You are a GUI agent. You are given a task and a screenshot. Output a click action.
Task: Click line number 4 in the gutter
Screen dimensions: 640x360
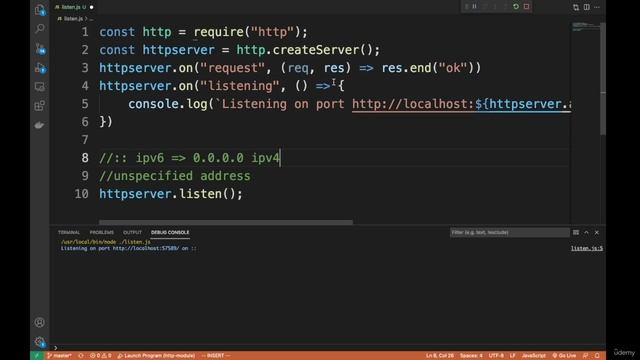click(x=85, y=86)
